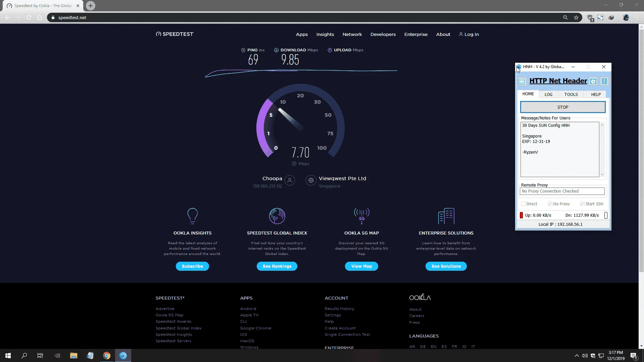Click the Remote Proxy input field

[562, 191]
